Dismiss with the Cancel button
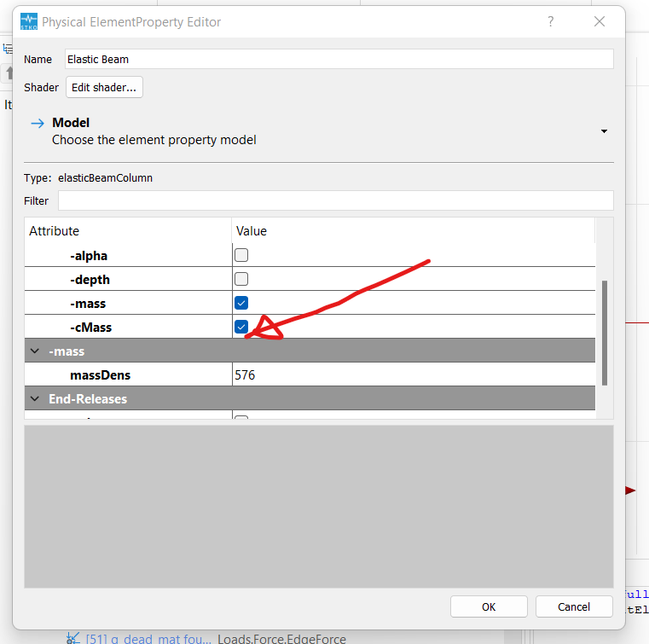 (574, 606)
